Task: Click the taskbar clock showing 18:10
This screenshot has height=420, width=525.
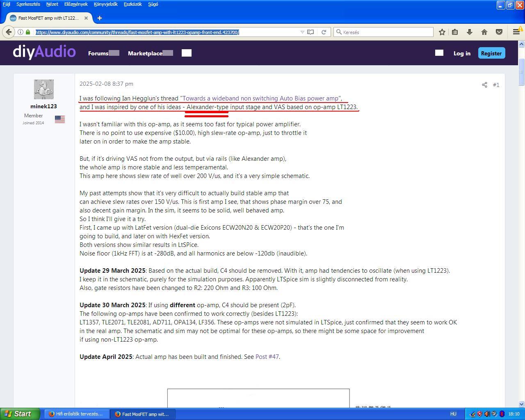Action: tap(514, 414)
